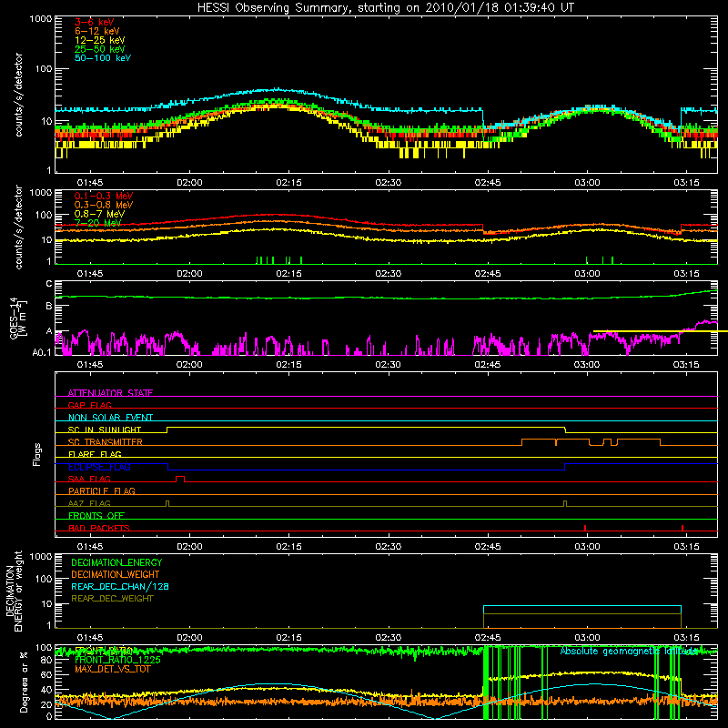The height and width of the screenshot is (728, 728).
Task: Select the ATTENUATOR_STATE flag label
Action: click(x=110, y=393)
